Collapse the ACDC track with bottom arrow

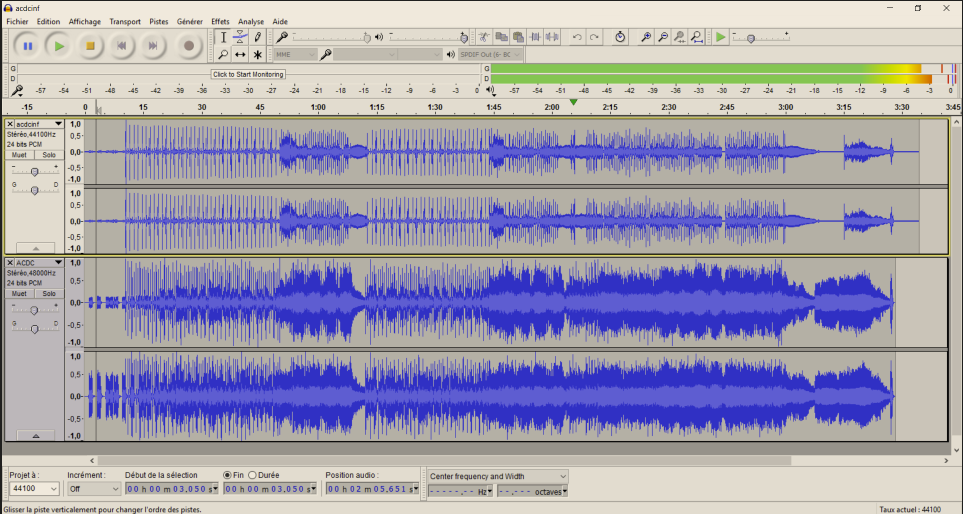(36, 436)
